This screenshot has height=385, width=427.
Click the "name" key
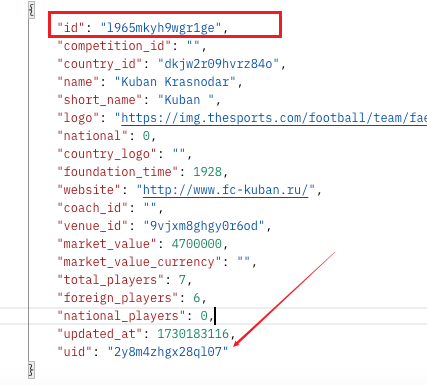click(x=78, y=82)
